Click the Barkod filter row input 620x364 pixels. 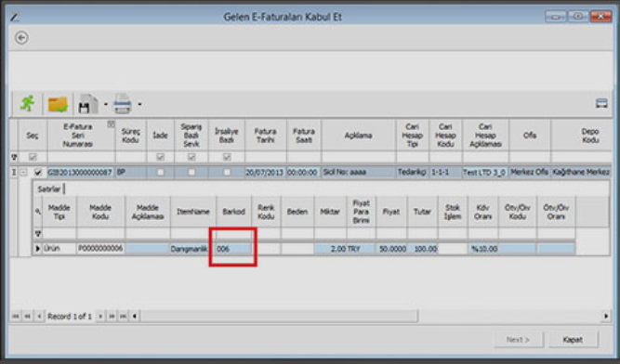[x=233, y=234]
